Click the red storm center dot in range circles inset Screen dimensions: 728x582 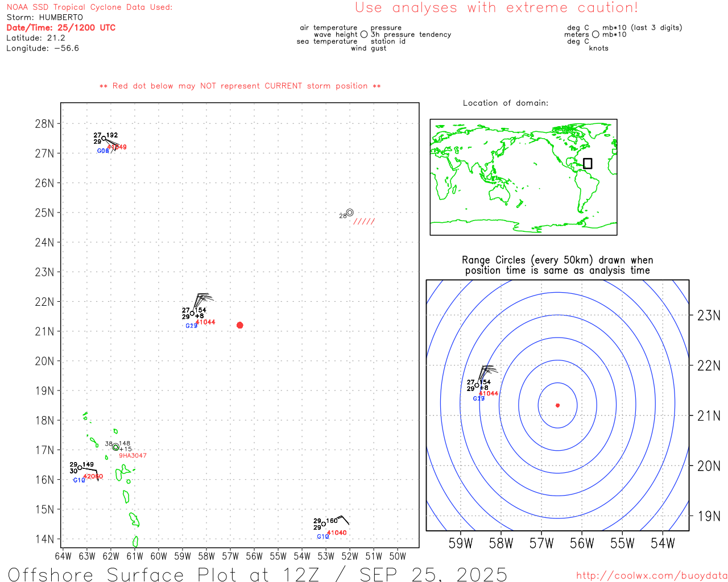click(x=557, y=405)
